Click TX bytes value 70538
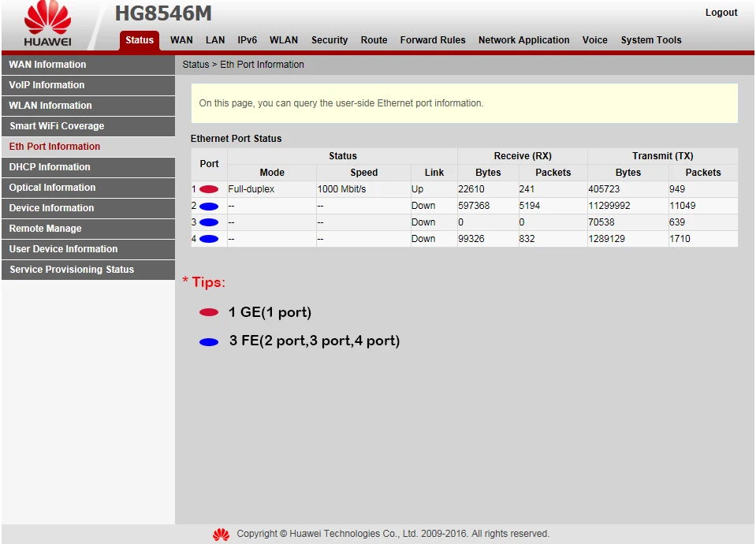The height and width of the screenshot is (544, 756). click(601, 222)
